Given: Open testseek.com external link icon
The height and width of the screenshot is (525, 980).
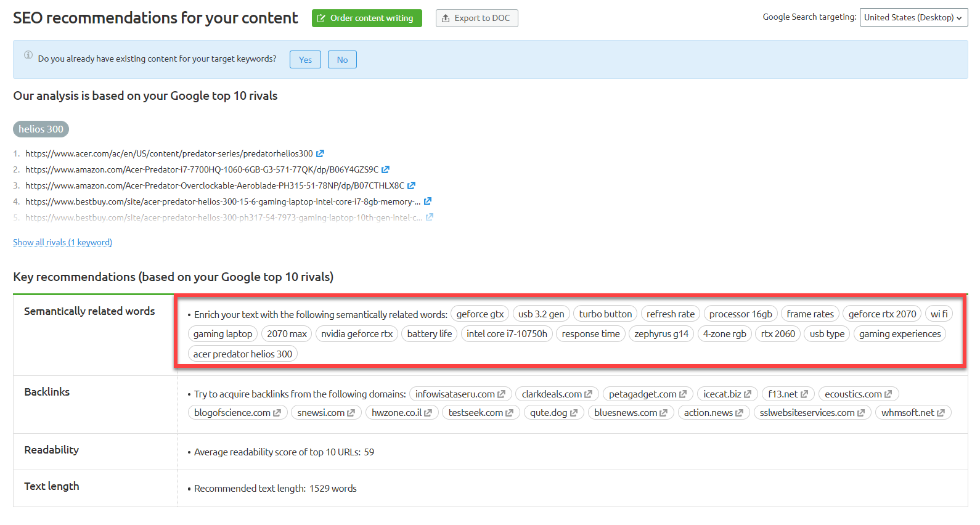Looking at the screenshot, I should pos(509,413).
